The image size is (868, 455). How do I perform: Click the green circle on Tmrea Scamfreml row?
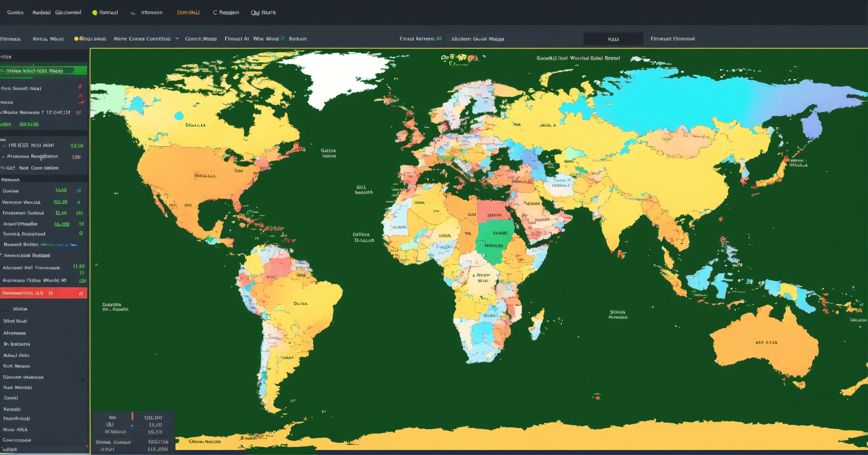(x=81, y=233)
